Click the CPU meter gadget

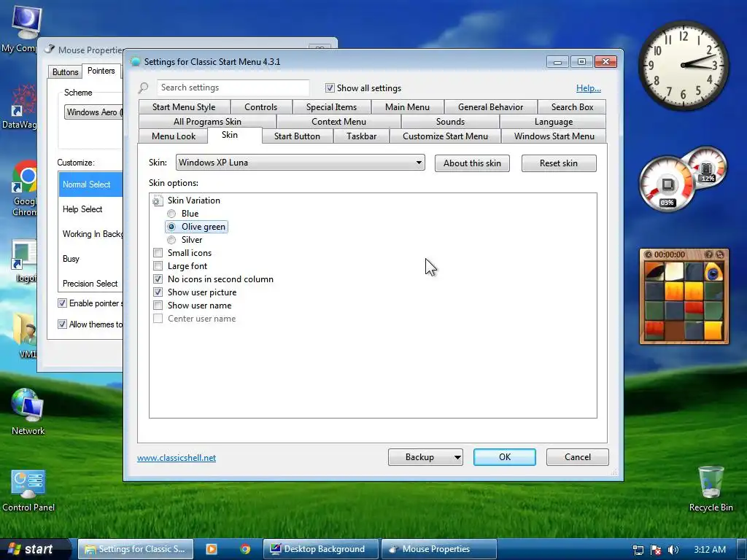click(667, 184)
